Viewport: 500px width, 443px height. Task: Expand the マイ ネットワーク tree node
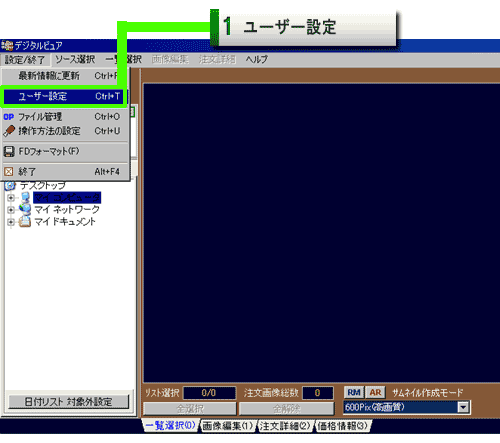(x=11, y=210)
